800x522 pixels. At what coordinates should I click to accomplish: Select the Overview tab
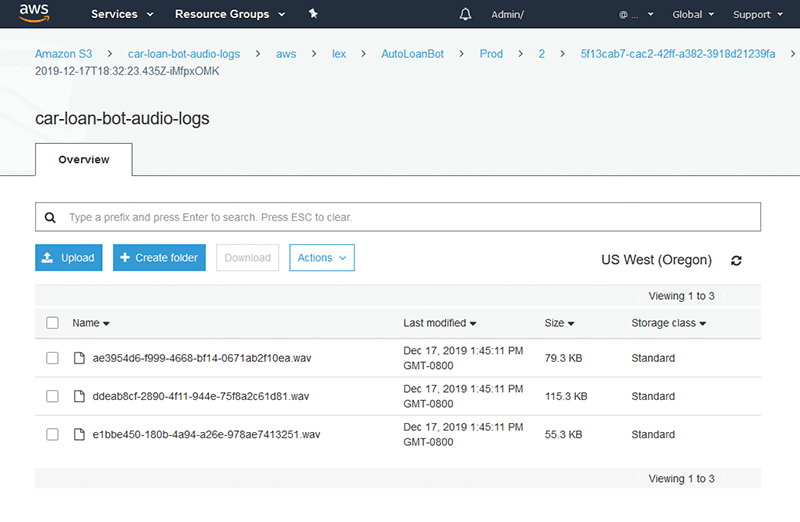[x=84, y=160]
